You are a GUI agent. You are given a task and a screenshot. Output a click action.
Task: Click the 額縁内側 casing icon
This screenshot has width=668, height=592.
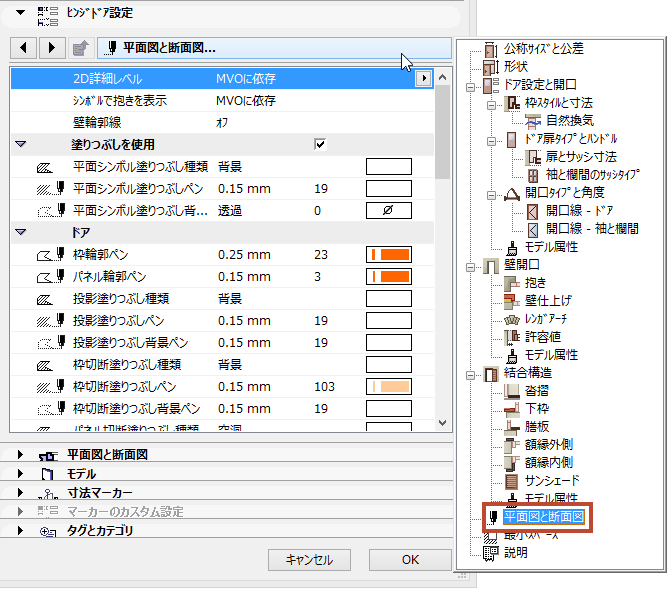(x=512, y=463)
